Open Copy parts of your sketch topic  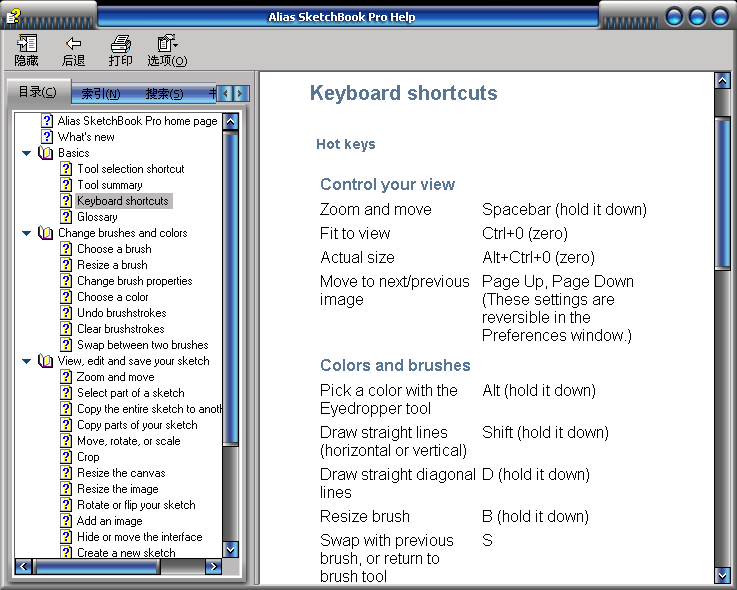(137, 425)
